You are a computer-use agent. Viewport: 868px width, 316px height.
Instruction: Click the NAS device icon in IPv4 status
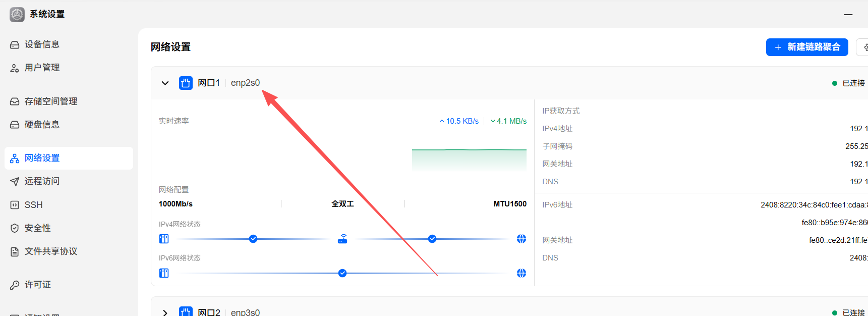(164, 239)
